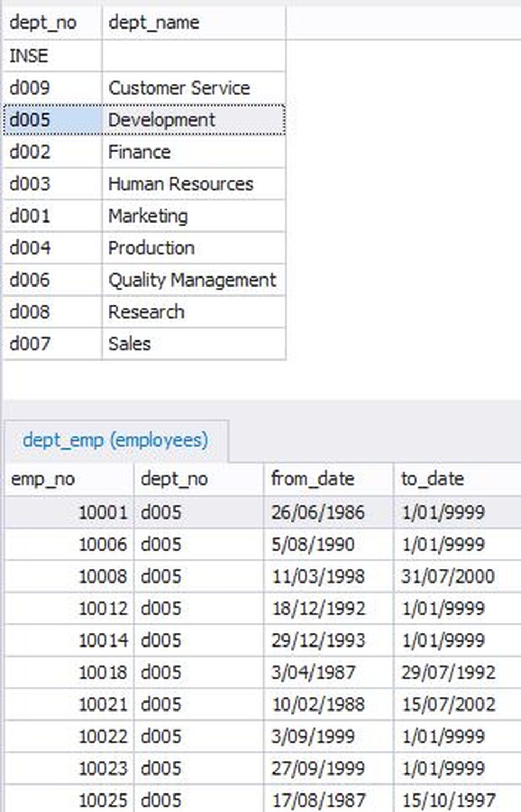Click the Sales department cell
The width and height of the screenshot is (521, 812).
pos(130,344)
